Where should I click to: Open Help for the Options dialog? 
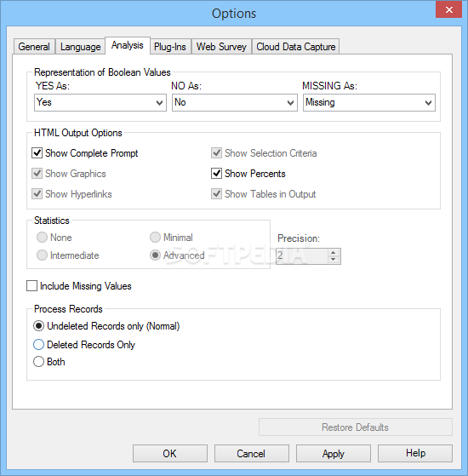tap(415, 454)
